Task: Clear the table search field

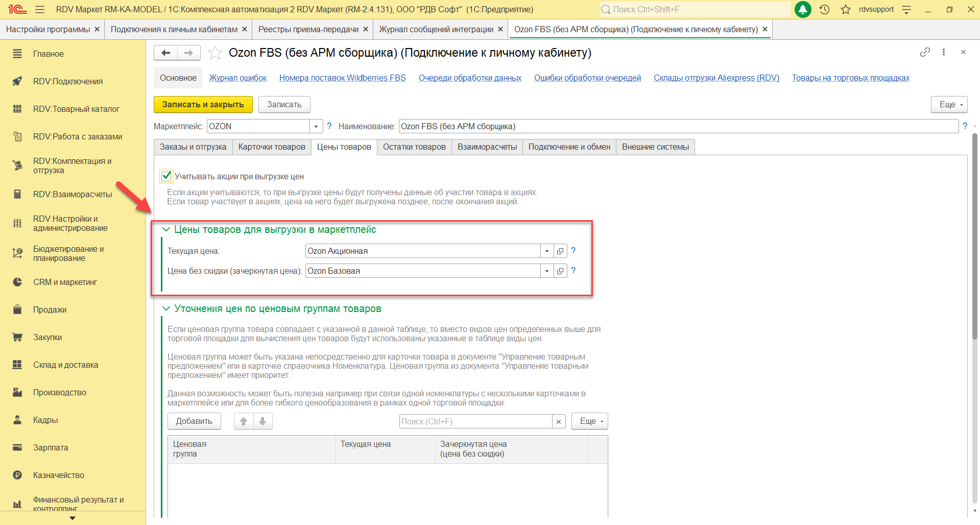Action: (559, 421)
